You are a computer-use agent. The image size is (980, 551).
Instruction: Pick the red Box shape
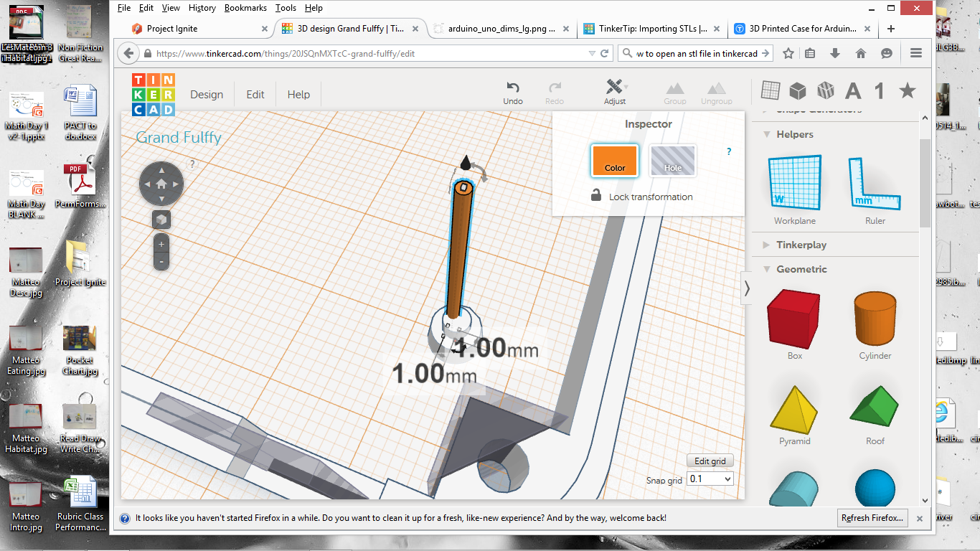(x=794, y=319)
